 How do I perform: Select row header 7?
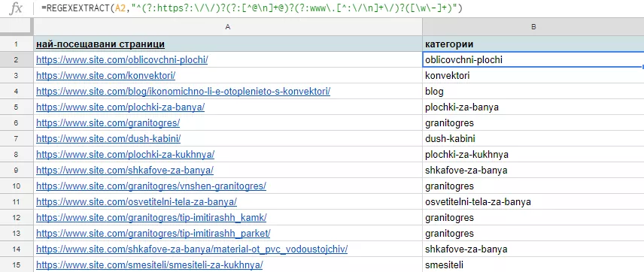click(16, 139)
